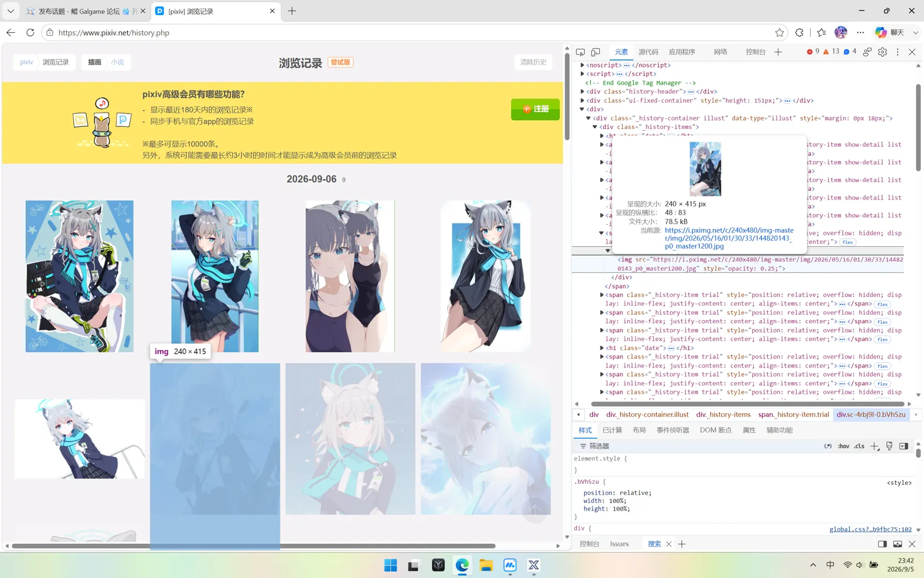Expand the history-header div node
This screenshot has width=924, height=578.
582,92
